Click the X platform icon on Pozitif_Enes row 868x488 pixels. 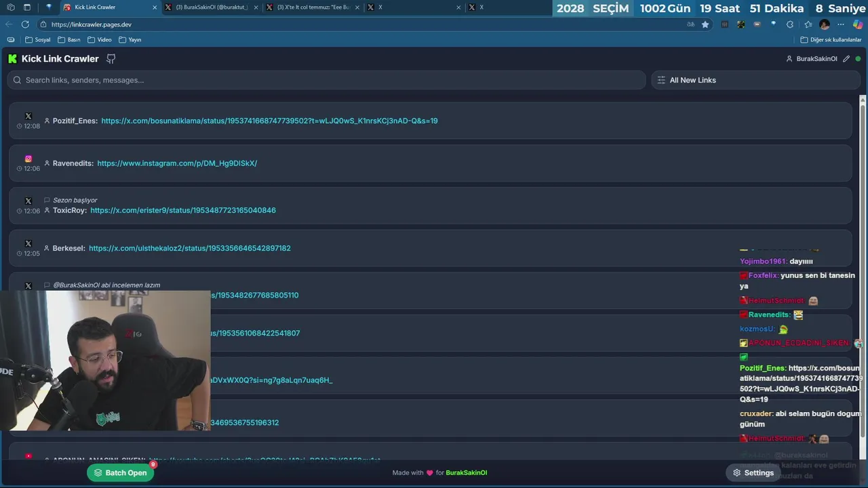pos(28,116)
